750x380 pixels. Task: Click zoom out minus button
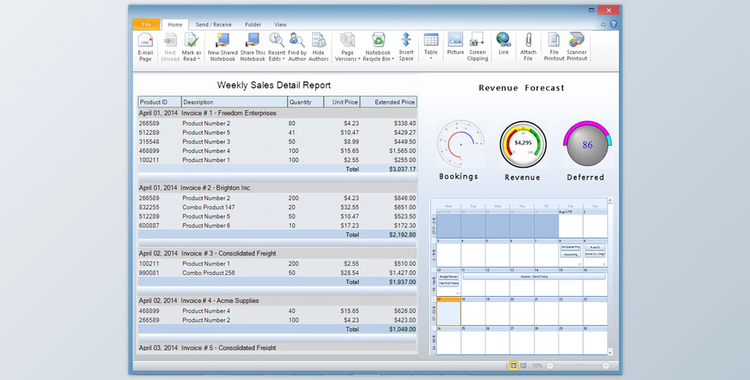pyautogui.click(x=550, y=366)
